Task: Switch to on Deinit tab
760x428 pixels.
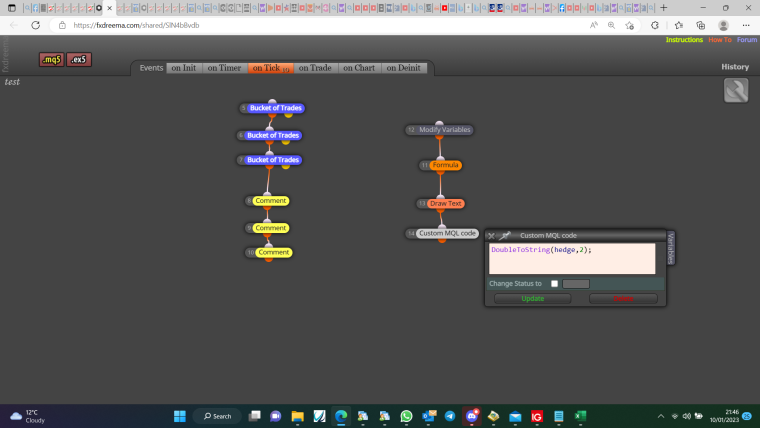Action: pos(404,68)
